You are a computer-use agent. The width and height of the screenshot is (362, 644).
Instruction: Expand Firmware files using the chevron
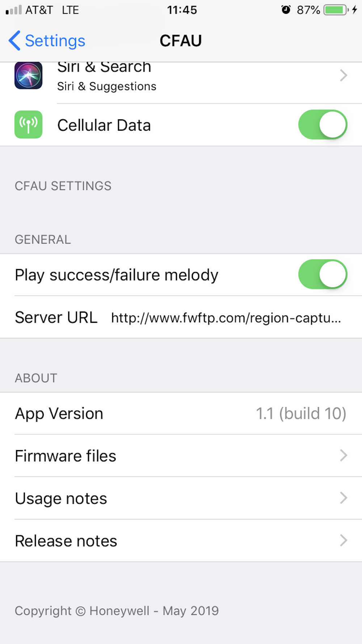tap(344, 455)
